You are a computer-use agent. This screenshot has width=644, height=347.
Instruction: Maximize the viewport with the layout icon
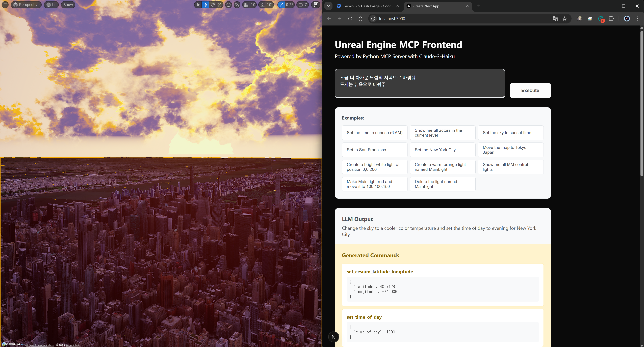coord(316,5)
